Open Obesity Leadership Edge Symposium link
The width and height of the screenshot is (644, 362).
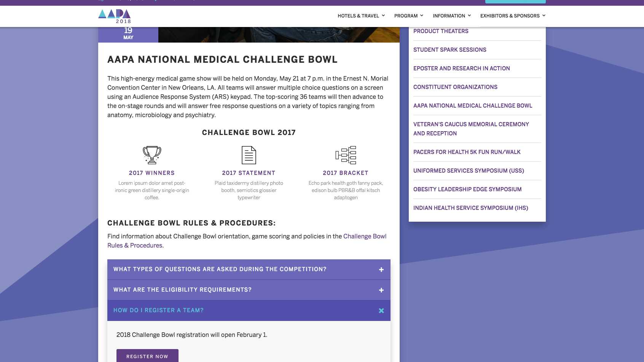point(467,189)
